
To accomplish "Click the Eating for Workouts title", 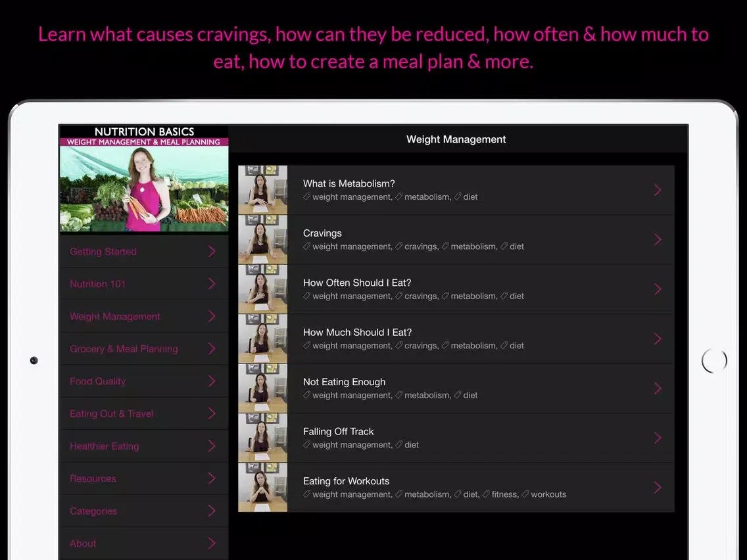I will tap(347, 481).
